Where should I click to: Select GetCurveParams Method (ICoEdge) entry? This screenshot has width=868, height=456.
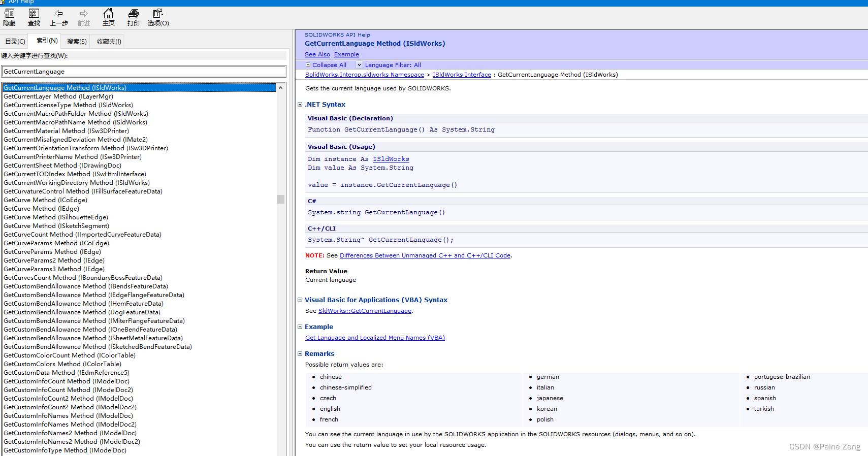(x=56, y=243)
